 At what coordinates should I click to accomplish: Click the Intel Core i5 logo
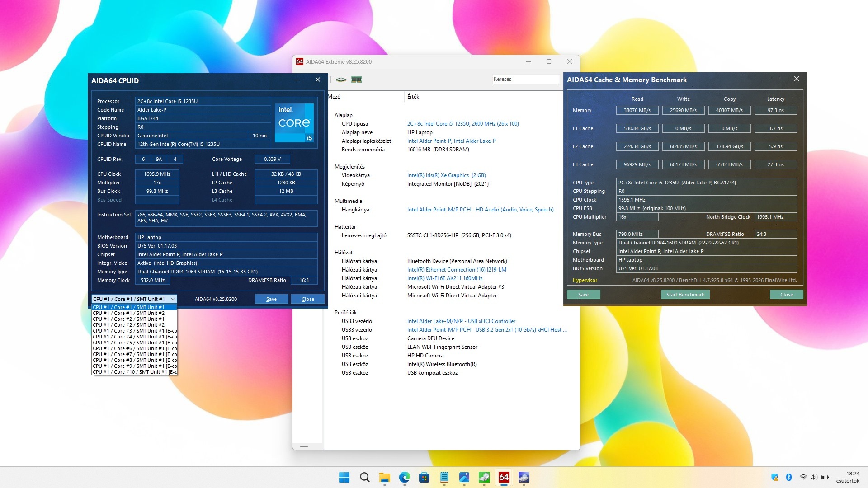tap(294, 122)
